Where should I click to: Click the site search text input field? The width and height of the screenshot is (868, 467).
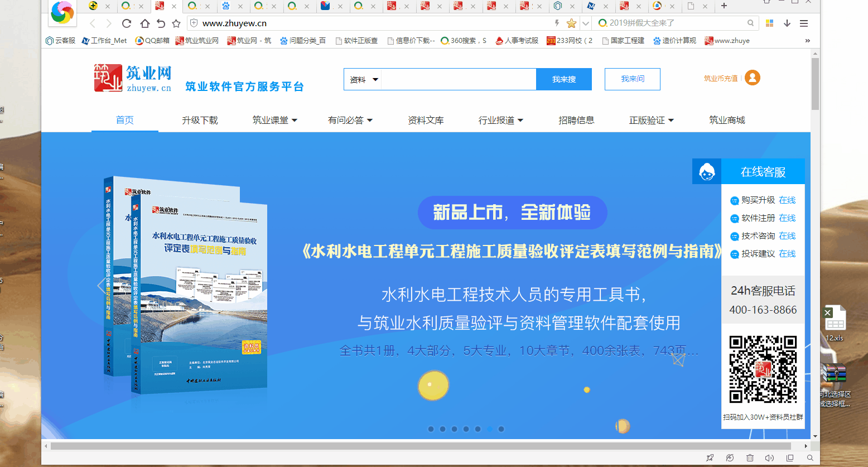(457, 80)
